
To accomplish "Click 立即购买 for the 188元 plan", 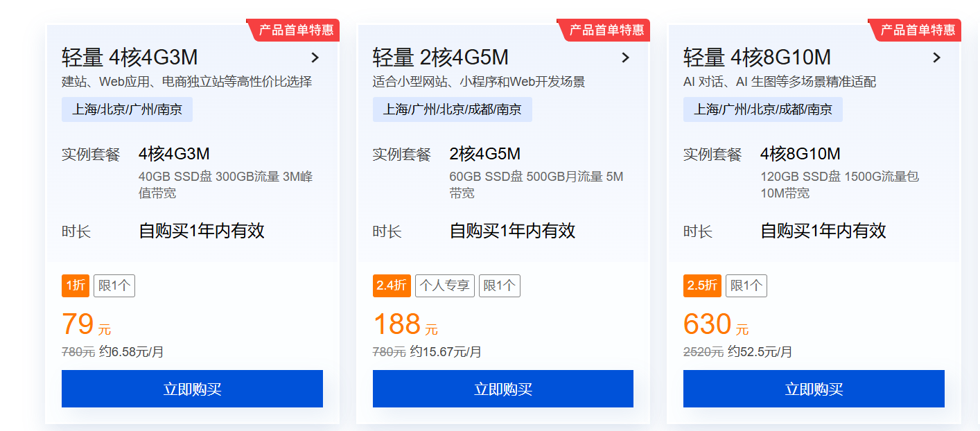I will [x=502, y=389].
